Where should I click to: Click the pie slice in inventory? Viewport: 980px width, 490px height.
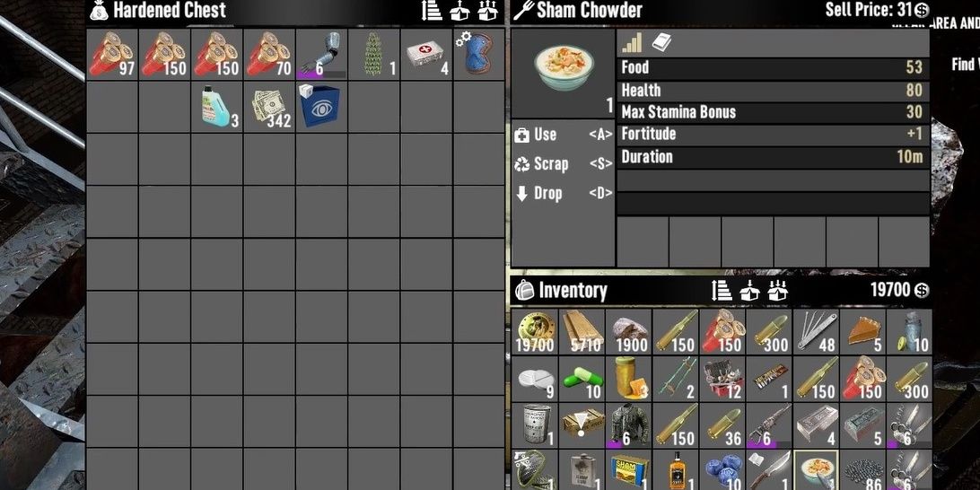click(x=863, y=332)
